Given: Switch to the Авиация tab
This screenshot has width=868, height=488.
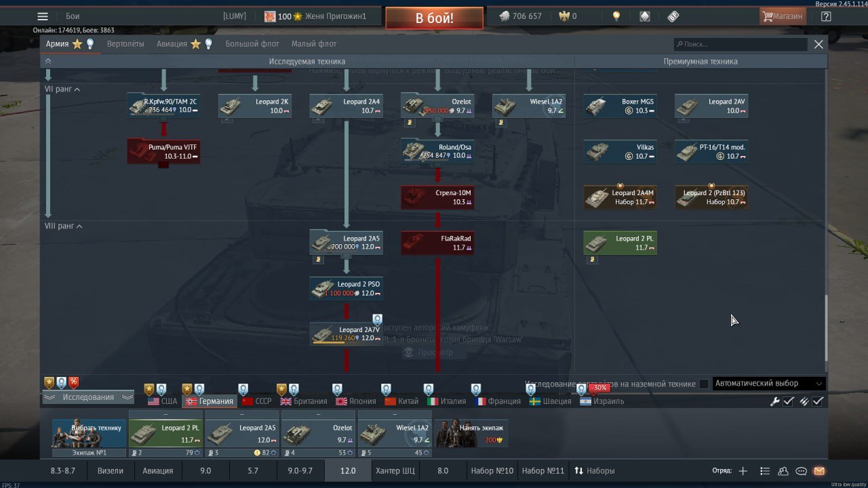Looking at the screenshot, I should pyautogui.click(x=172, y=44).
